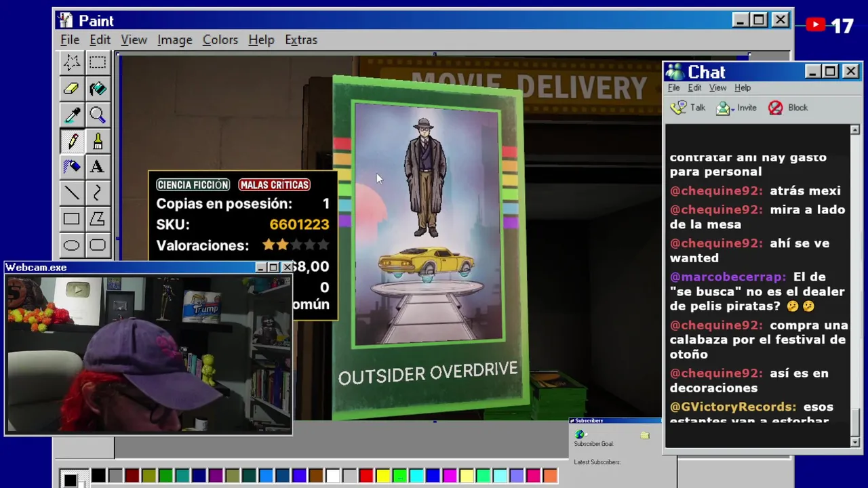The height and width of the screenshot is (488, 868).
Task: Click the globe icon in Subscribers window
Action: click(x=579, y=434)
